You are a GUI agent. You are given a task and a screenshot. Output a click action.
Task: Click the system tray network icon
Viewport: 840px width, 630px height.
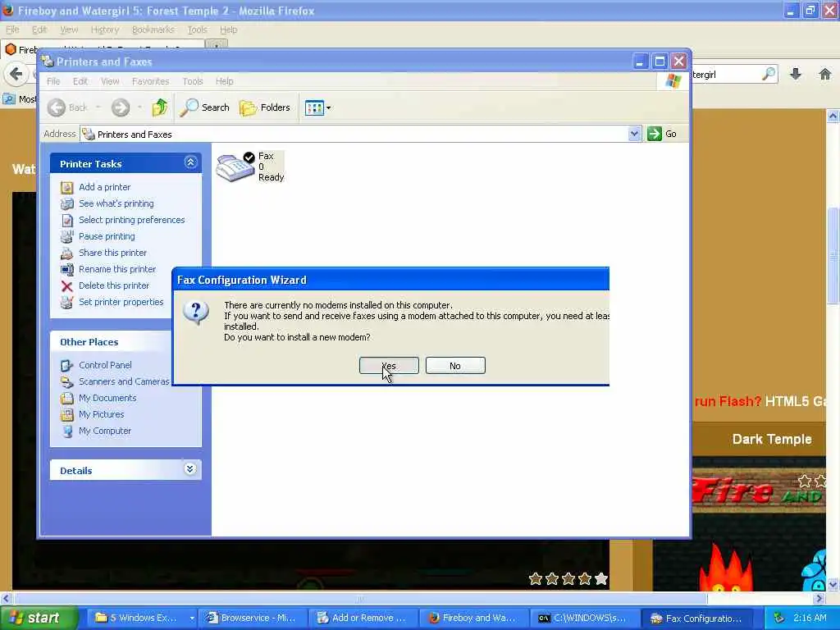tap(779, 619)
